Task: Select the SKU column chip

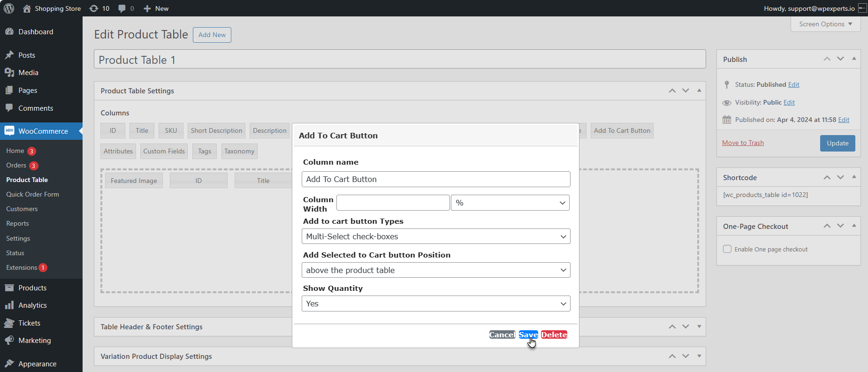Action: (171, 131)
